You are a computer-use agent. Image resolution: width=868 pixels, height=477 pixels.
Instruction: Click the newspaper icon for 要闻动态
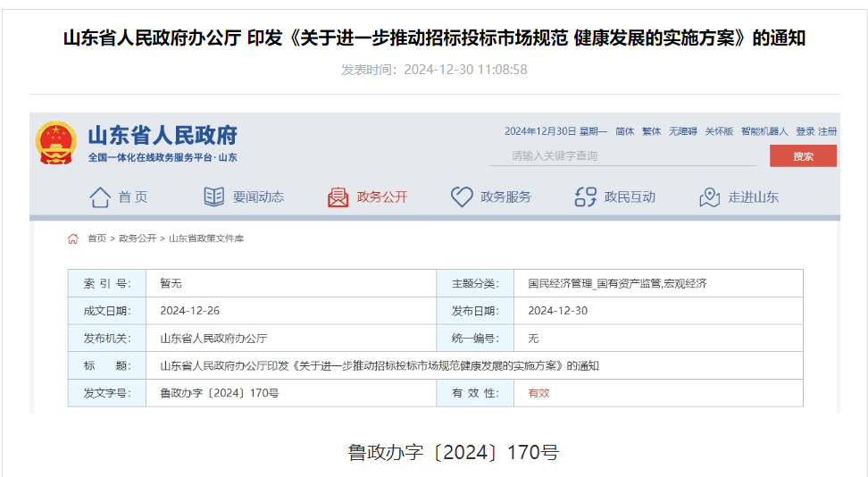(213, 197)
